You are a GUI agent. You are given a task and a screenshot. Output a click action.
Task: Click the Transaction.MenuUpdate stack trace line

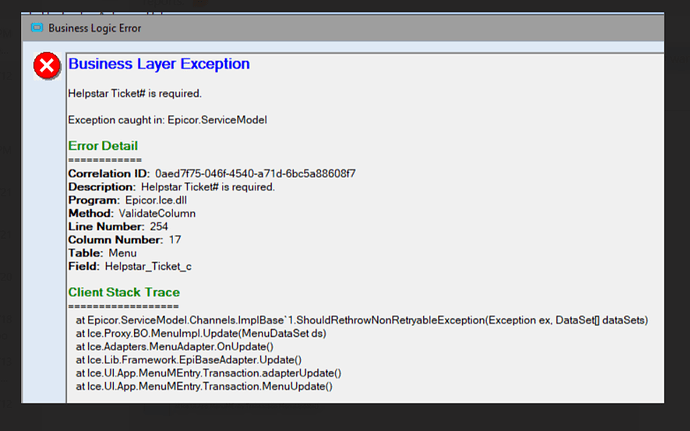[204, 386]
